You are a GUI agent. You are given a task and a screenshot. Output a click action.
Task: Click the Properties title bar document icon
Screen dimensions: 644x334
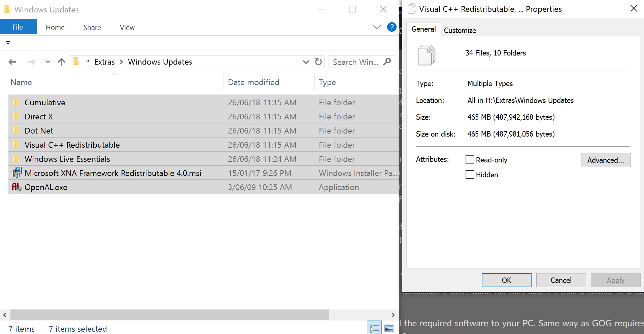(412, 8)
